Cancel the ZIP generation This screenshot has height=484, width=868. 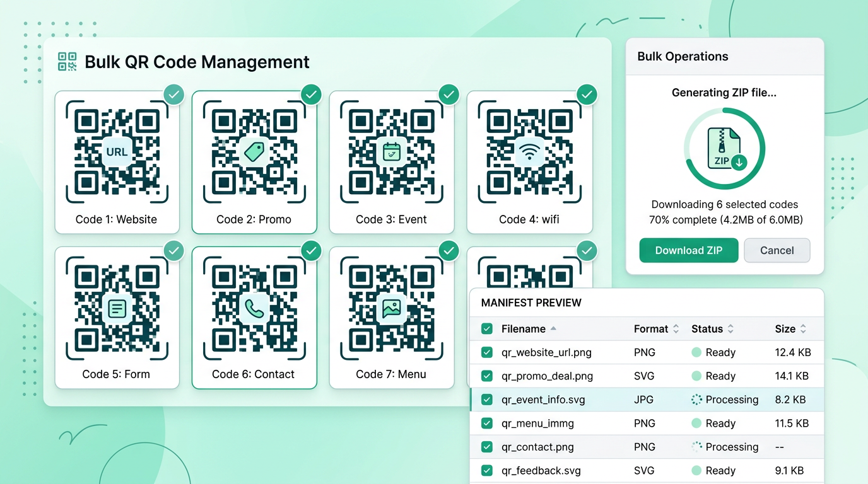(x=777, y=250)
